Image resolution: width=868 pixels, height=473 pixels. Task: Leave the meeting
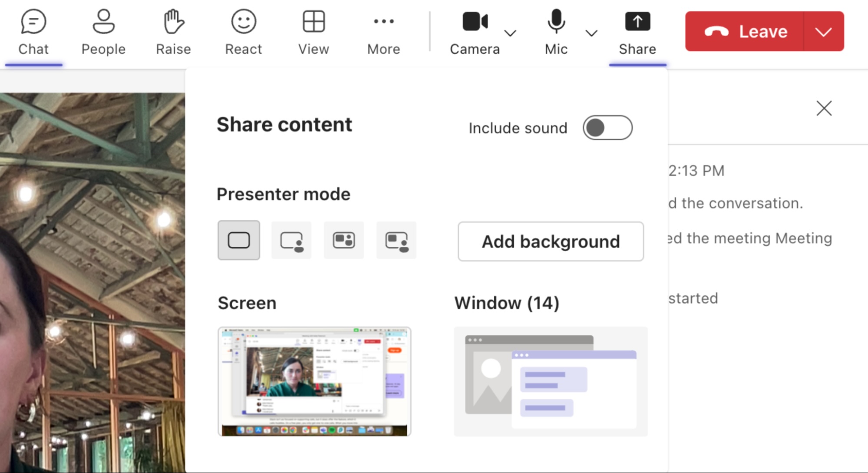[x=744, y=31]
